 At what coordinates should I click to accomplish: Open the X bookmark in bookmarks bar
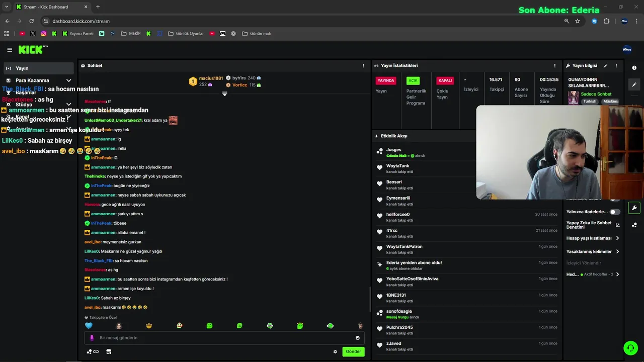coord(33,34)
